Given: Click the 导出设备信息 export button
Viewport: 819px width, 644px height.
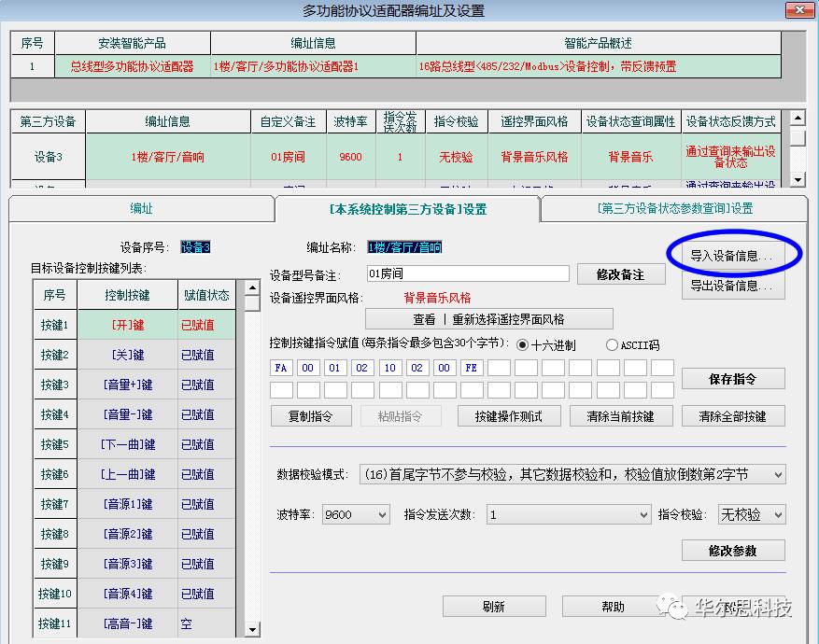Looking at the screenshot, I should [732, 286].
